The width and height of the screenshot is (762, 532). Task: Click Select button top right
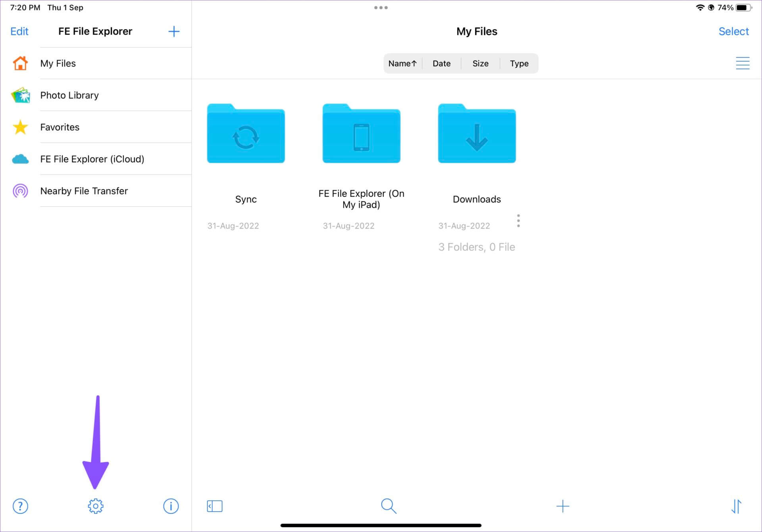click(734, 31)
